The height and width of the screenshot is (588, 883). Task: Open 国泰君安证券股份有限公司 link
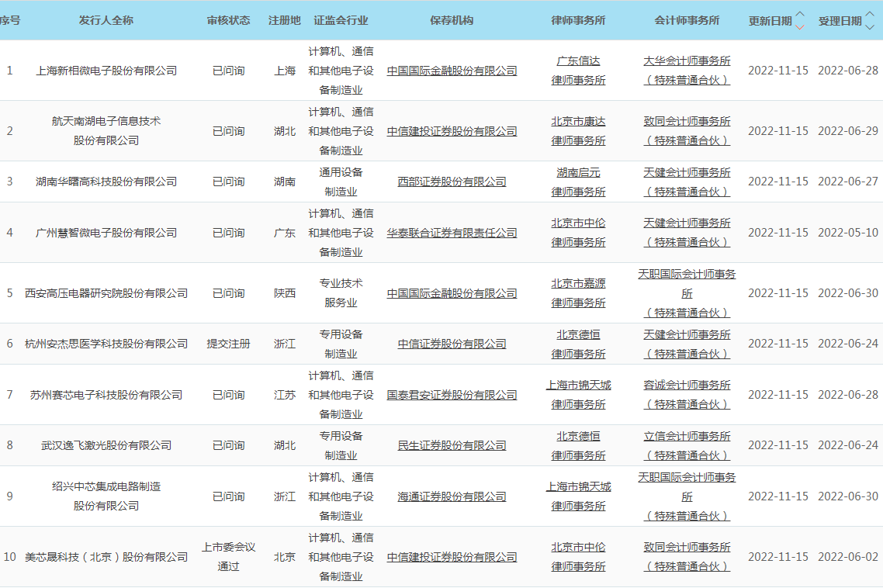point(452,395)
